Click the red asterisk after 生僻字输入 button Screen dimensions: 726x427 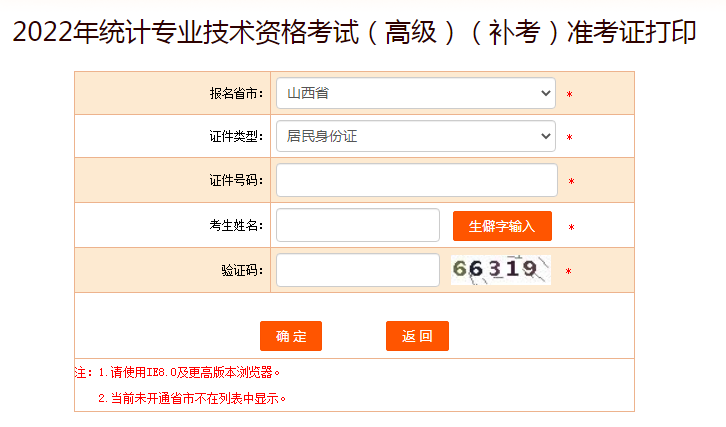pyautogui.click(x=571, y=227)
